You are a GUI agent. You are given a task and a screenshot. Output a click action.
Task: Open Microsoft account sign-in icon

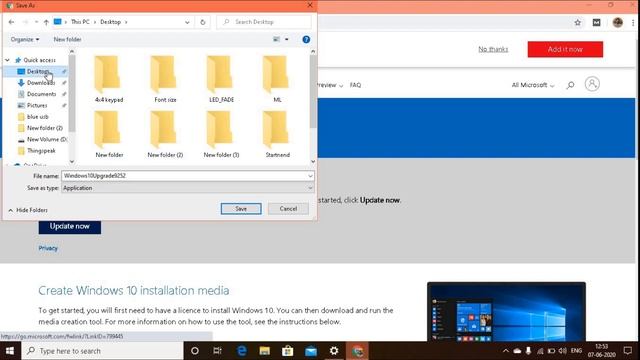click(x=592, y=84)
